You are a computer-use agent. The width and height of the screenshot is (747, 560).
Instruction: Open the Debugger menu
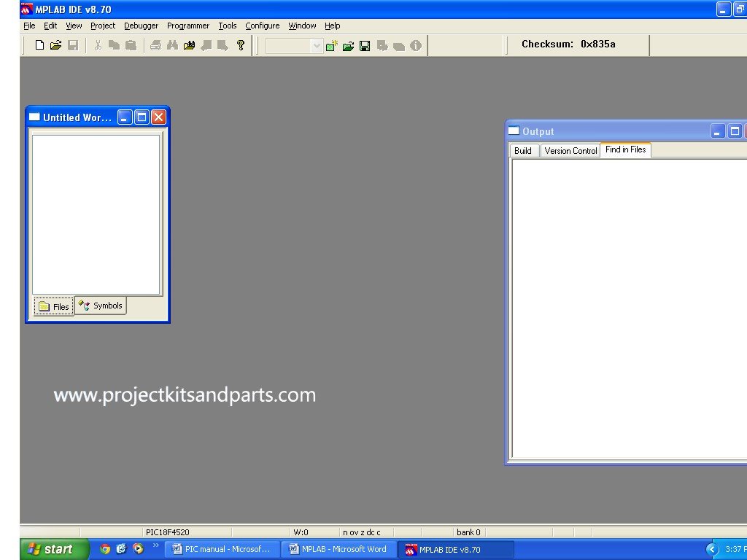coord(141,26)
